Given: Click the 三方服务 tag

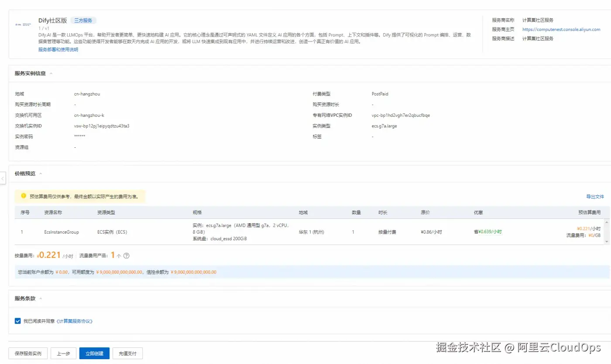Looking at the screenshot, I should coord(83,20).
